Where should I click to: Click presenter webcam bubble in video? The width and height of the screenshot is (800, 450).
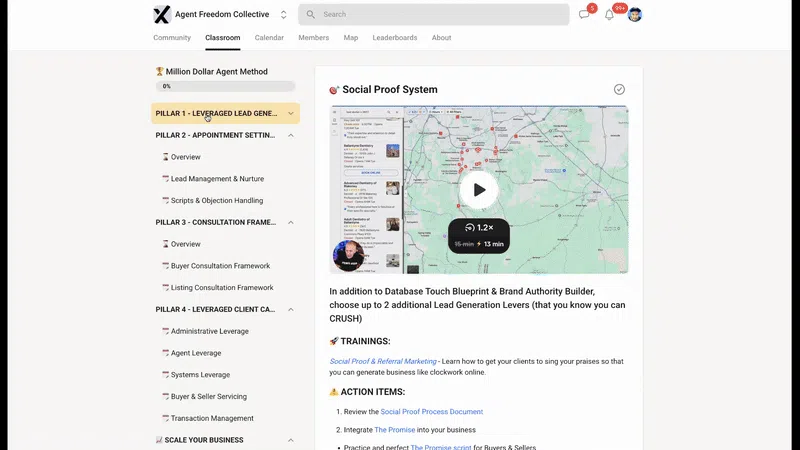coord(348,255)
